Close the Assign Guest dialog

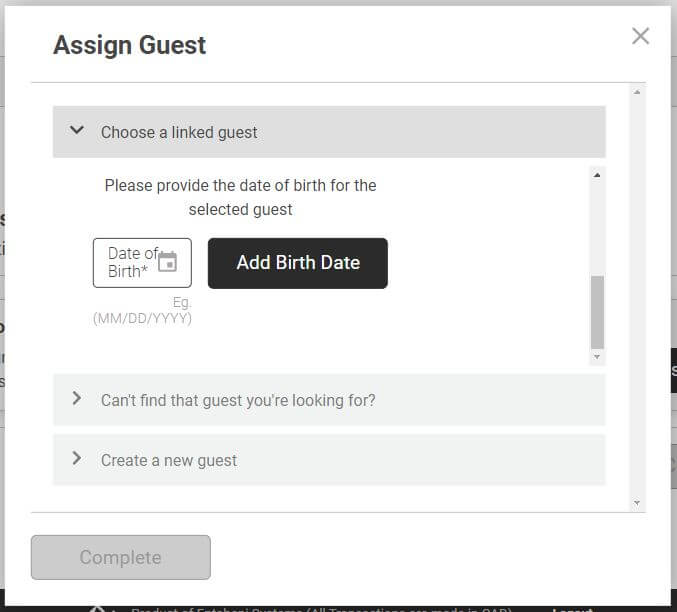pyautogui.click(x=640, y=36)
